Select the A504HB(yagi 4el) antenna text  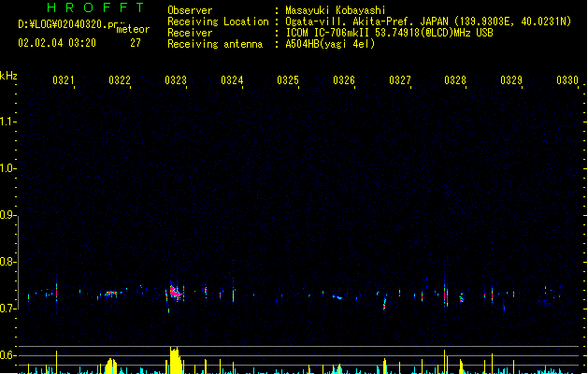coord(330,44)
